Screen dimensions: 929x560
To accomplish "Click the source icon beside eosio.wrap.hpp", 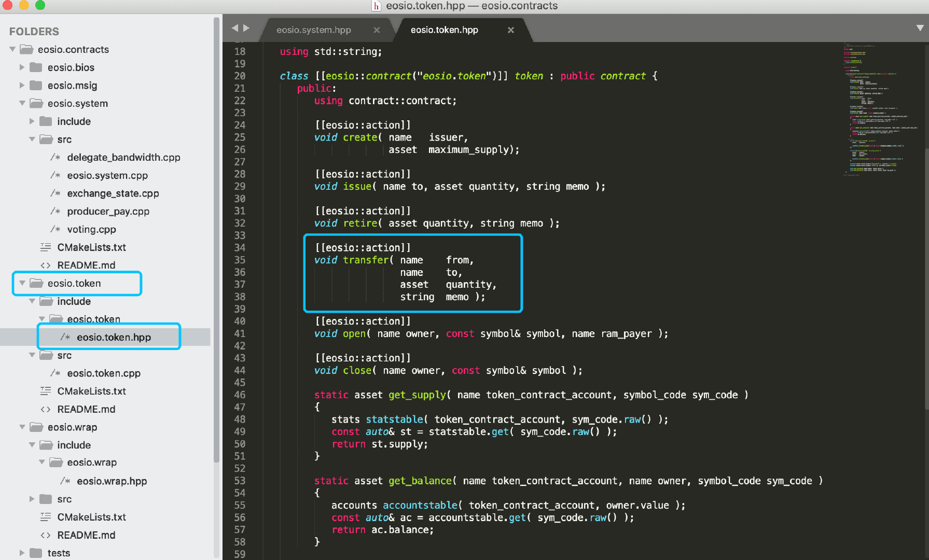I will (65, 481).
